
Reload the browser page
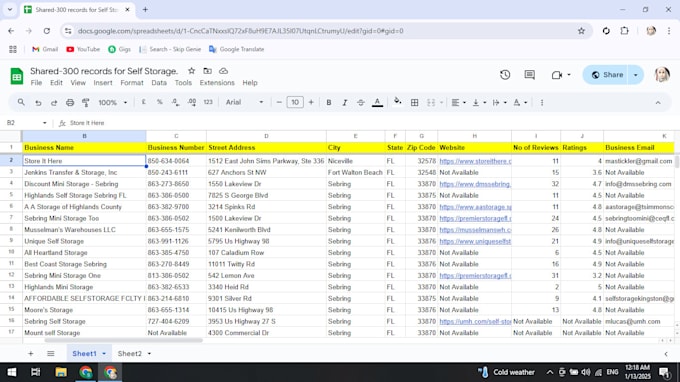47,31
